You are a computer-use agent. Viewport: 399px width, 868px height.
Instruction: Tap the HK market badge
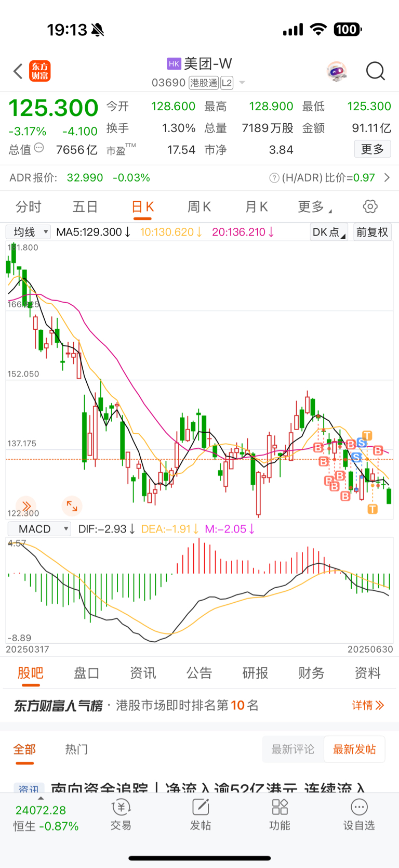[x=174, y=64]
